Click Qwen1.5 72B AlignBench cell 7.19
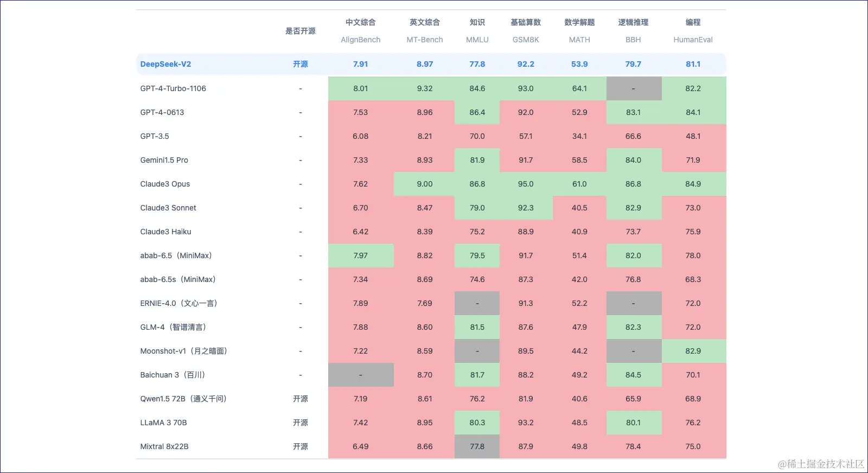Image resolution: width=868 pixels, height=473 pixels. (361, 399)
